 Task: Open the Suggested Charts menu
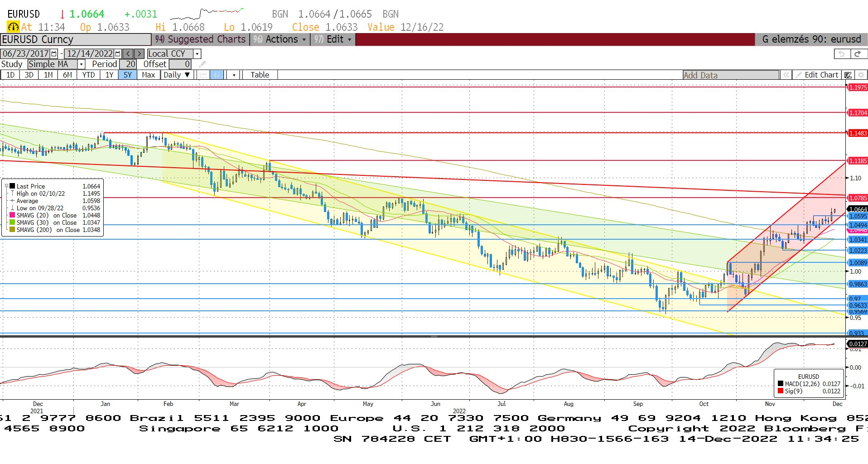201,39
